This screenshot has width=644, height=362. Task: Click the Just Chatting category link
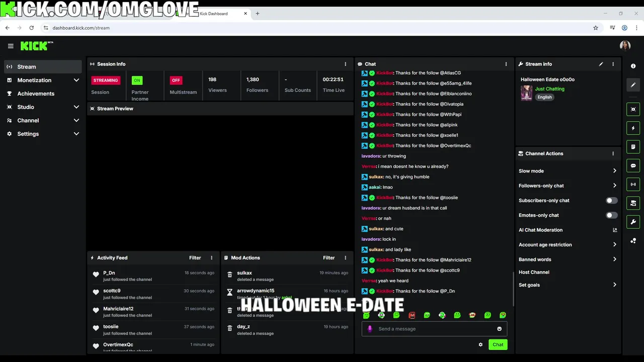(x=549, y=88)
